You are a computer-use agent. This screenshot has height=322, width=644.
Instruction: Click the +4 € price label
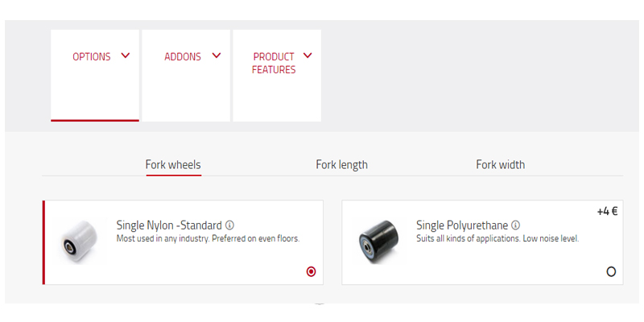coord(607,212)
